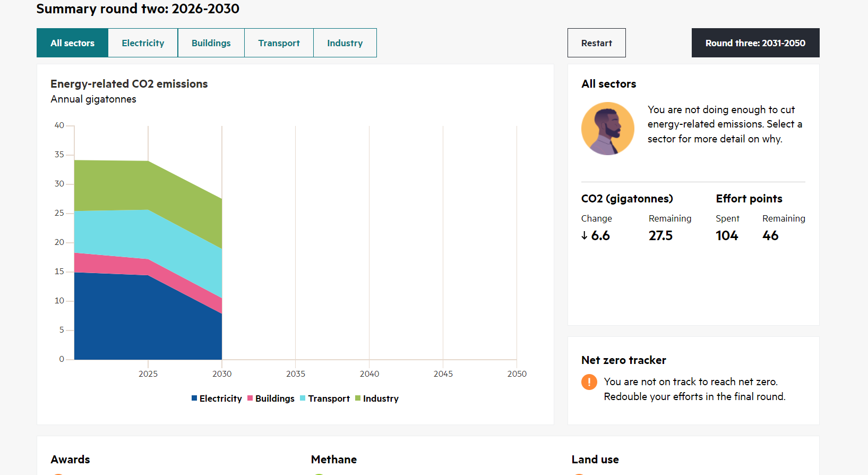Click the pink Buildings legend swatch
Image resolution: width=868 pixels, height=475 pixels.
click(x=250, y=398)
